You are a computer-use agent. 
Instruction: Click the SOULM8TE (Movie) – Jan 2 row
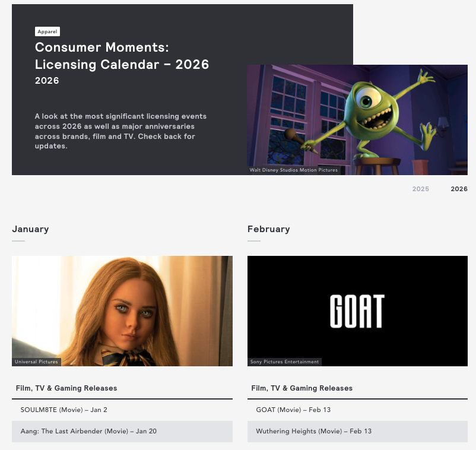[122, 410]
